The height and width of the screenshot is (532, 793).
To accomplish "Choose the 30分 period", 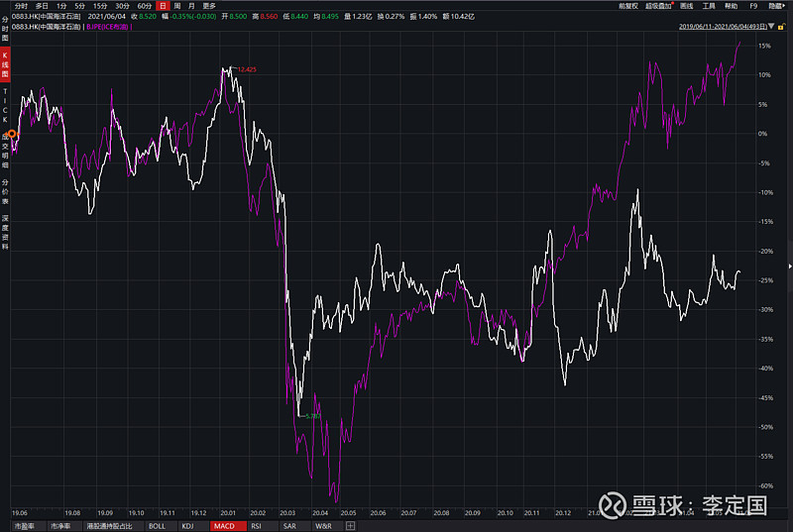I will tap(122, 6).
